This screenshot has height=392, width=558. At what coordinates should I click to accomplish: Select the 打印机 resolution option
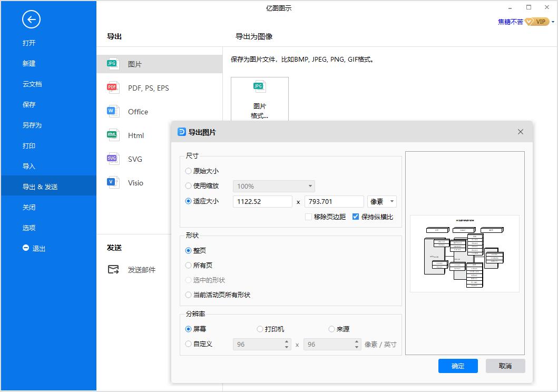point(260,328)
